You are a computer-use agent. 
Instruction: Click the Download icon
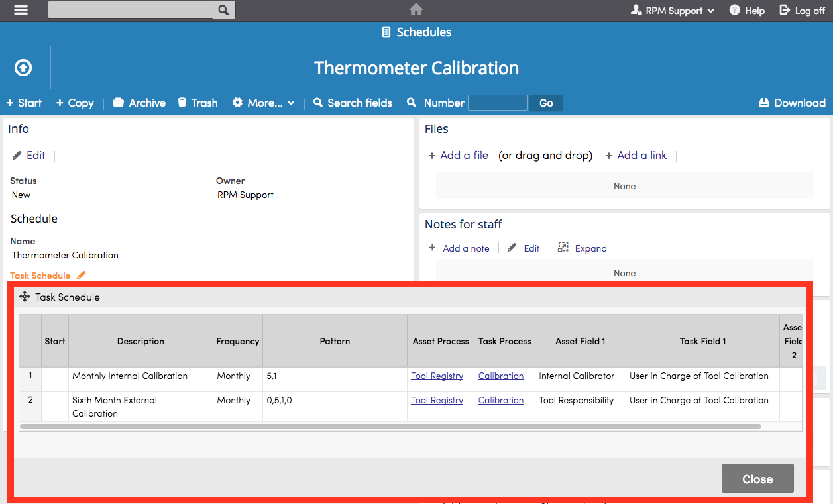click(763, 103)
